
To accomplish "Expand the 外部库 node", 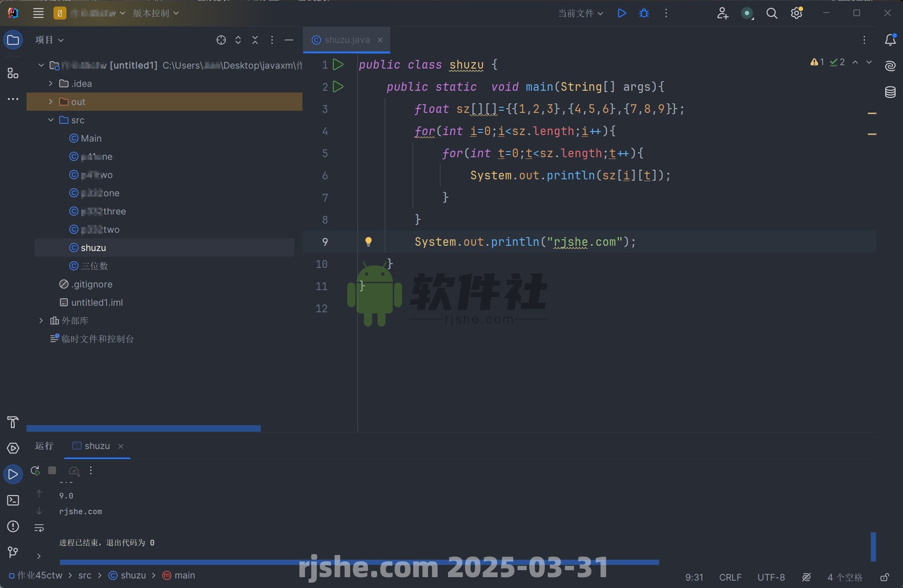I will pos(41,320).
